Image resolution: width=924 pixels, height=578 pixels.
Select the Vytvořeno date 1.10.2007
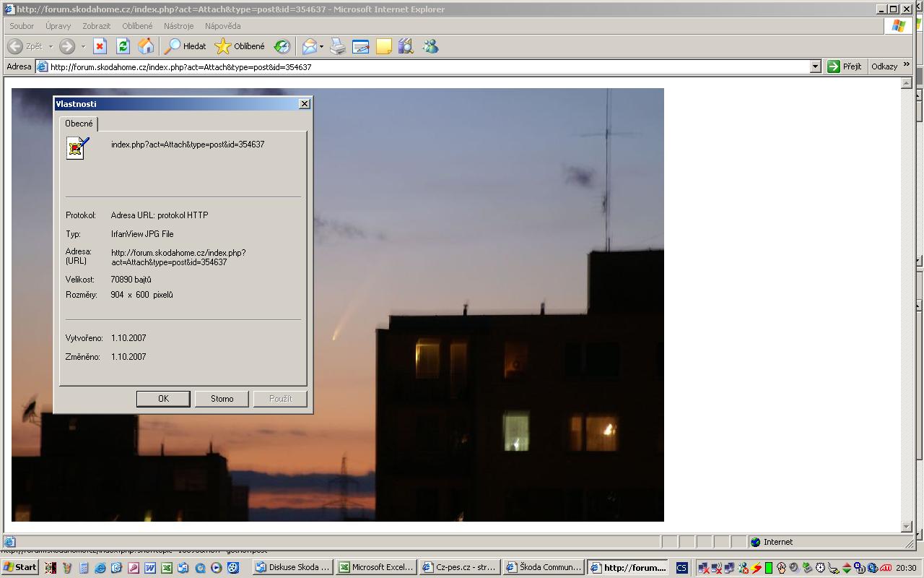128,338
